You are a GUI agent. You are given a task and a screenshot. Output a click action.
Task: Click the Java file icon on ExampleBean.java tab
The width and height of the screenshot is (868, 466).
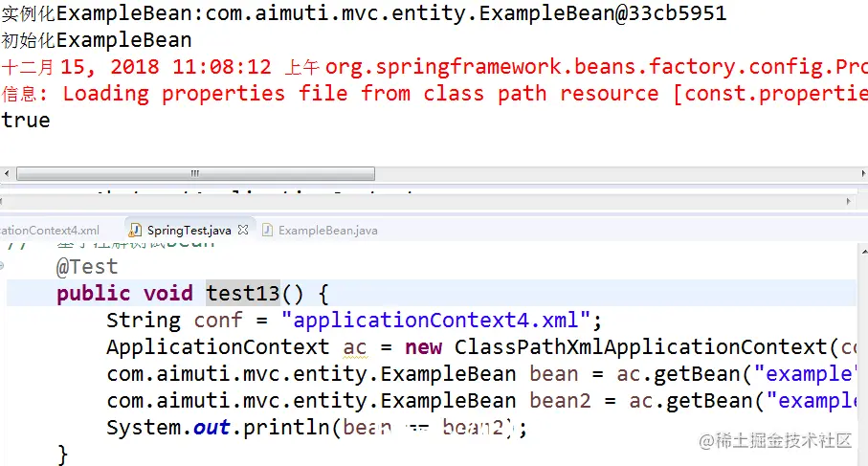point(267,231)
